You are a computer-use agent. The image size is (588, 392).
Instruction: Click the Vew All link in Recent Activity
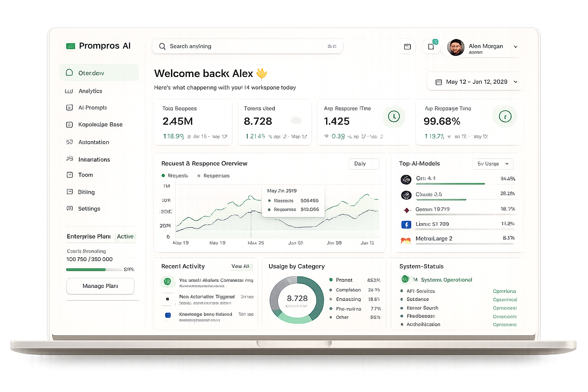(x=240, y=266)
